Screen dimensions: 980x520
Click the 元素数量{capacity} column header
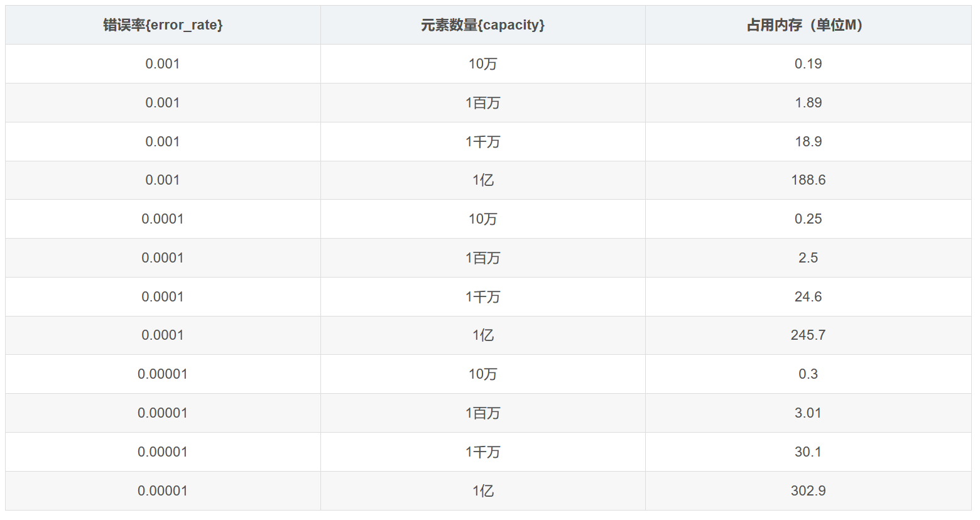pos(482,25)
